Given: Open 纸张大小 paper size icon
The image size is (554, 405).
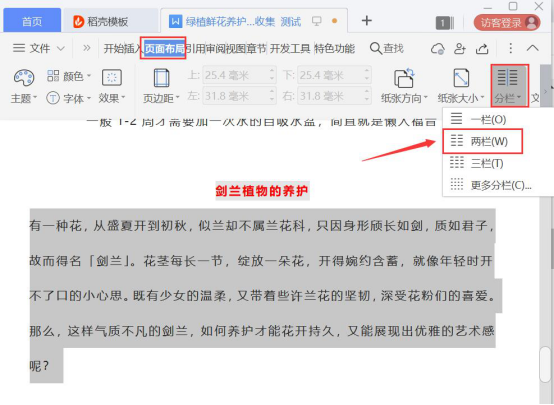Looking at the screenshot, I should click(x=461, y=78).
